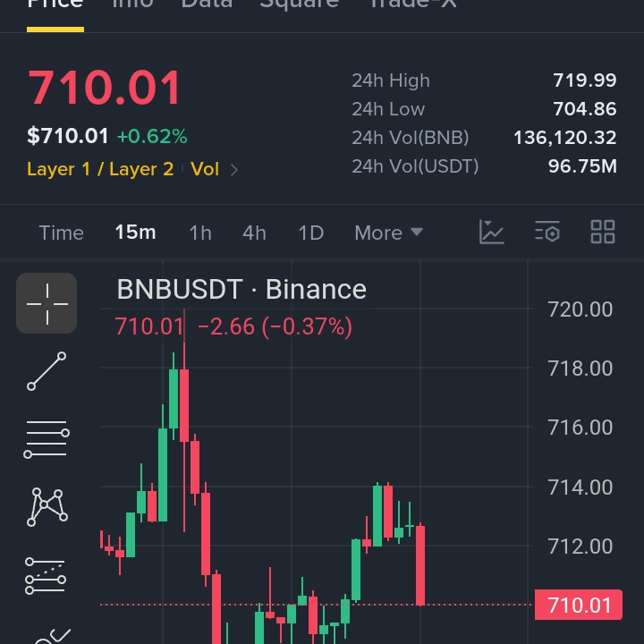Select the XABCD pattern tool
Image resolution: width=644 pixels, height=644 pixels.
click(x=47, y=507)
